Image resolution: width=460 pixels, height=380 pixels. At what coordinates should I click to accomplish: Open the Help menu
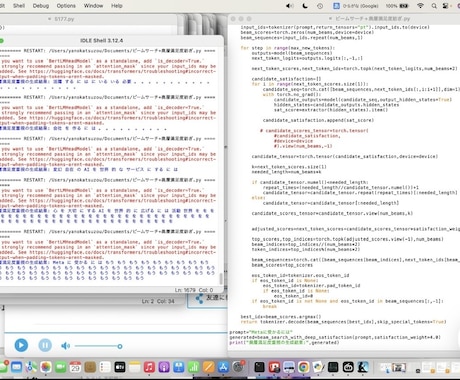point(117,6)
